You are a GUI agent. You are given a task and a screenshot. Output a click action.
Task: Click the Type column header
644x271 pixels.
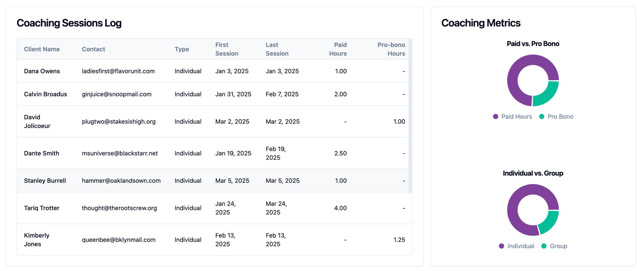click(x=182, y=49)
